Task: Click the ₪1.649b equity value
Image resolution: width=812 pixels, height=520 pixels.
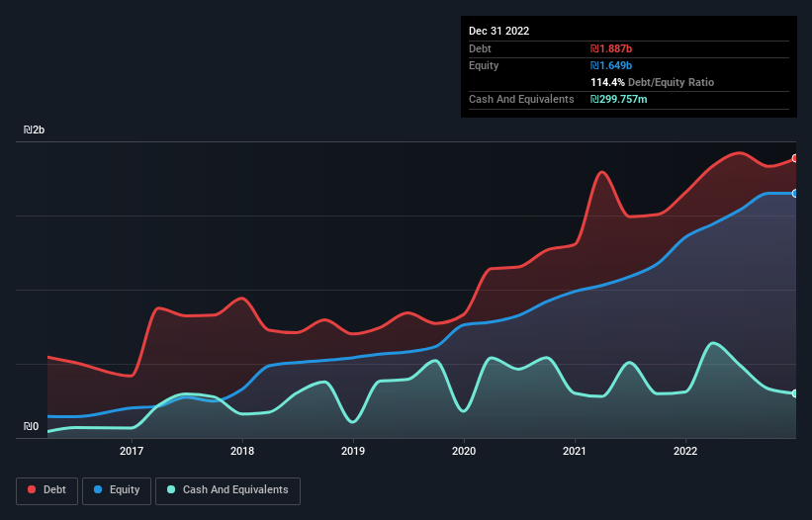Action: pos(611,65)
